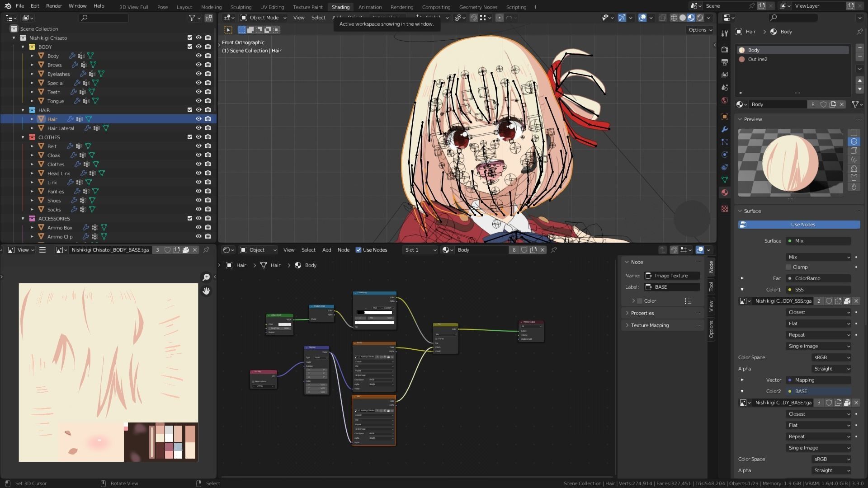Hide the Hair object in viewport
This screenshot has width=868, height=488.
point(198,119)
